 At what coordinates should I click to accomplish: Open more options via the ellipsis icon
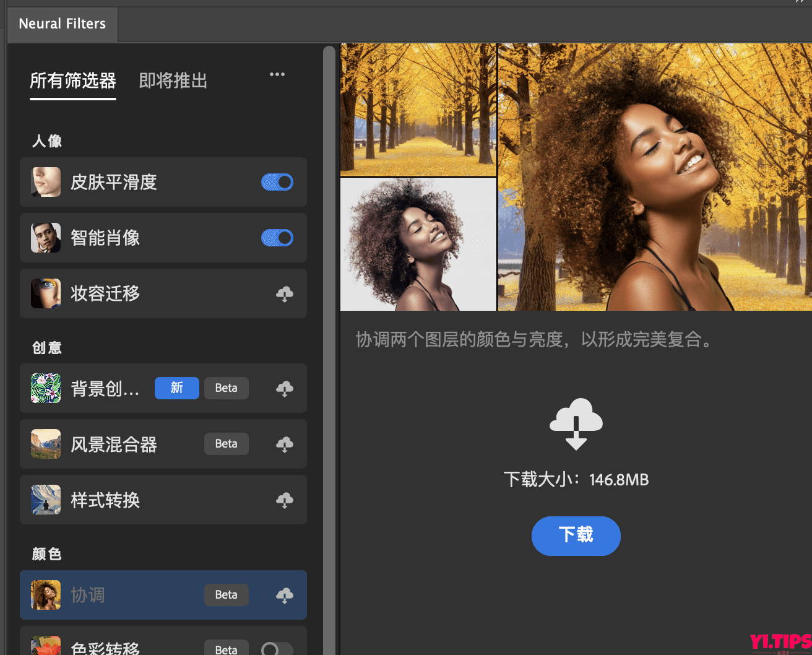[277, 74]
